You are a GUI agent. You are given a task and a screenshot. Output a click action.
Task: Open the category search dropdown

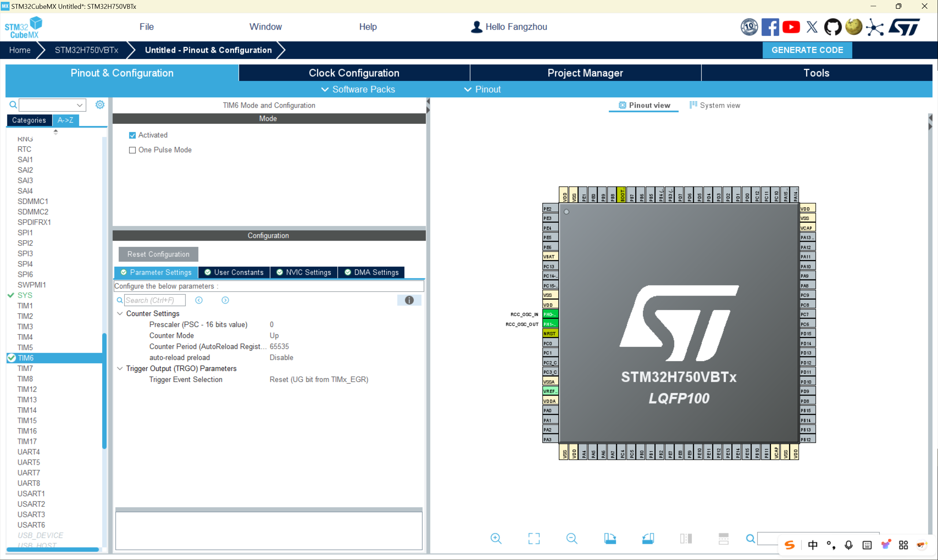79,105
